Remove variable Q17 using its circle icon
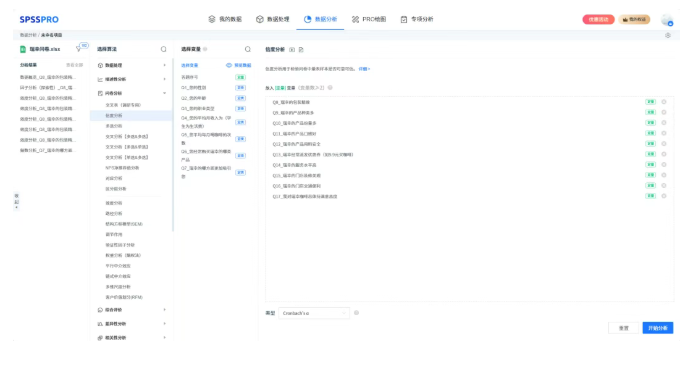 [664, 196]
